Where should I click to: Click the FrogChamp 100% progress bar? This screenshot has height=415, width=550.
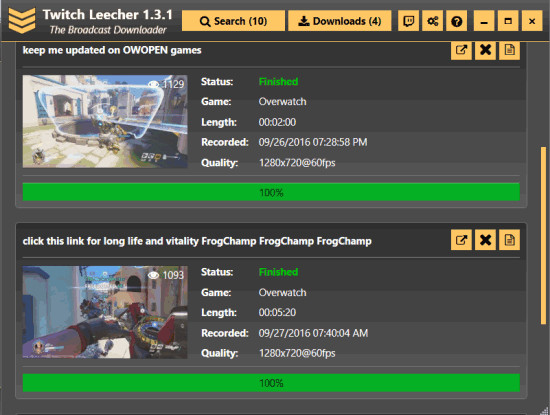pyautogui.click(x=271, y=383)
